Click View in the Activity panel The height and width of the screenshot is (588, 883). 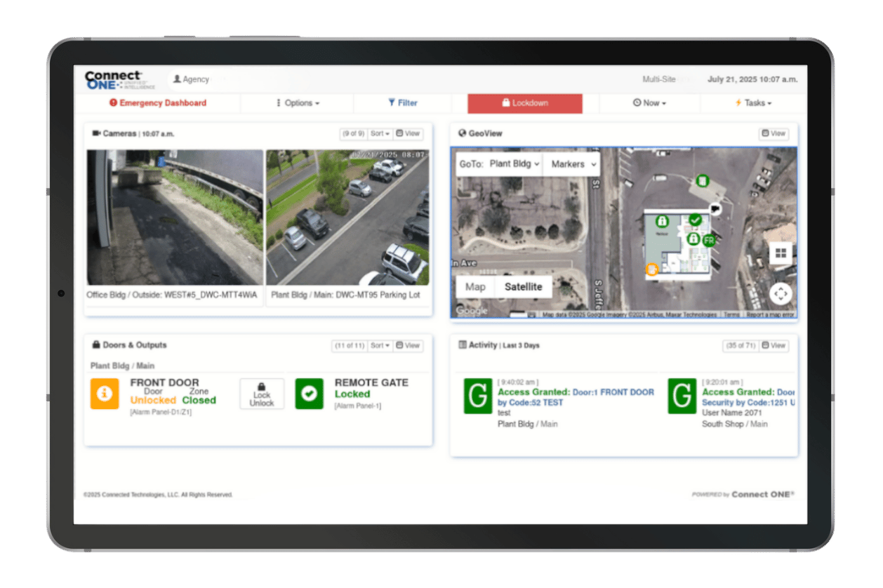(774, 345)
